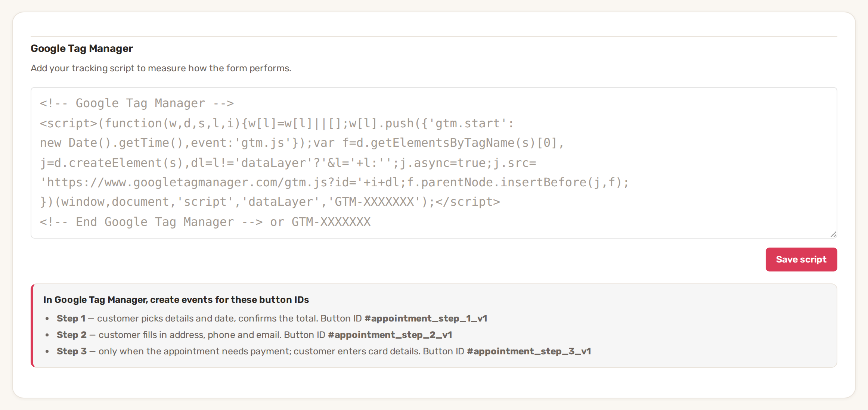Screen dimensions: 868x410
Task: Click the textarea resize handle corner
Action: pyautogui.click(x=833, y=234)
